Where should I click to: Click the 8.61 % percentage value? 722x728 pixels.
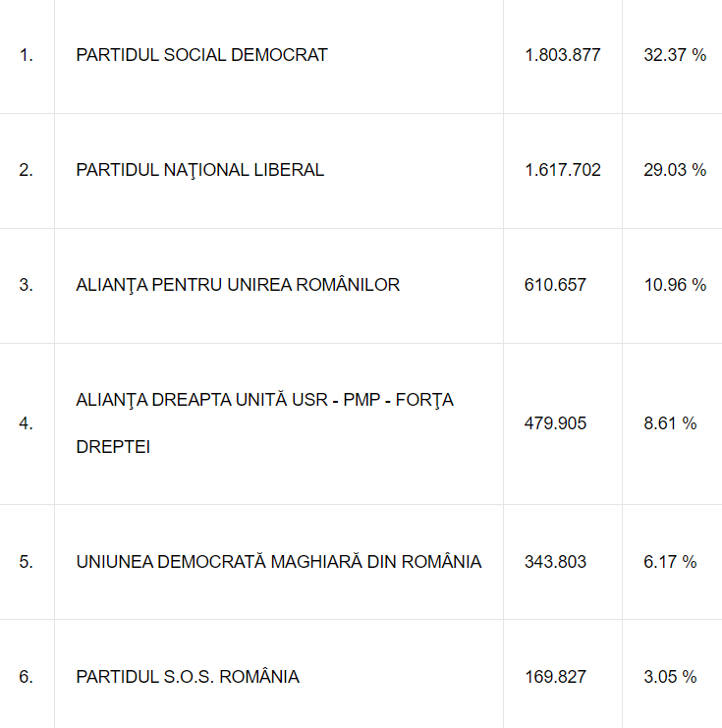coord(670,423)
